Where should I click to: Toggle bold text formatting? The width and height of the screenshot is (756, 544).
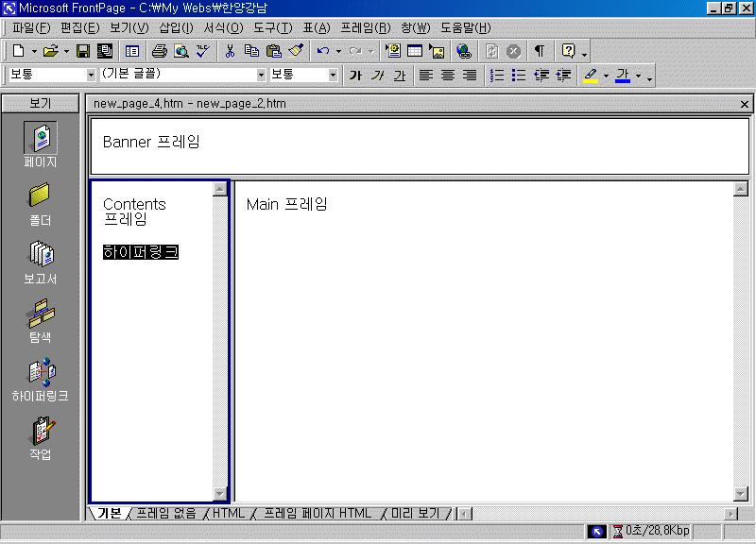pos(355,76)
